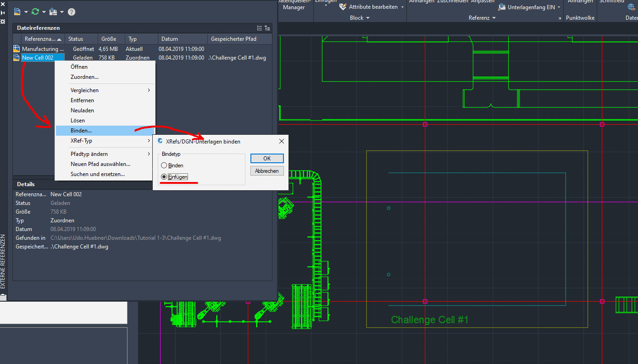Choose Binden... from context menu
This screenshot has width=638, height=364.
pyautogui.click(x=105, y=131)
